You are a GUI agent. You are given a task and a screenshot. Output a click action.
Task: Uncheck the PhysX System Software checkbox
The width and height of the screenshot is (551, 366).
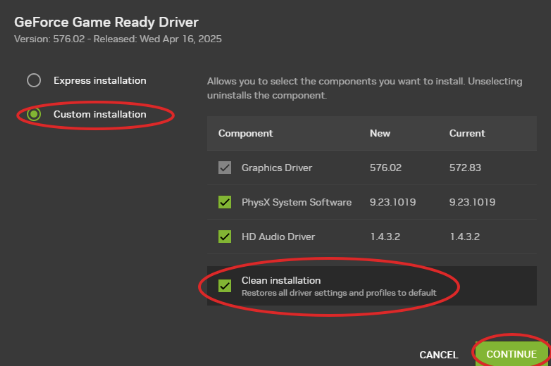point(225,202)
